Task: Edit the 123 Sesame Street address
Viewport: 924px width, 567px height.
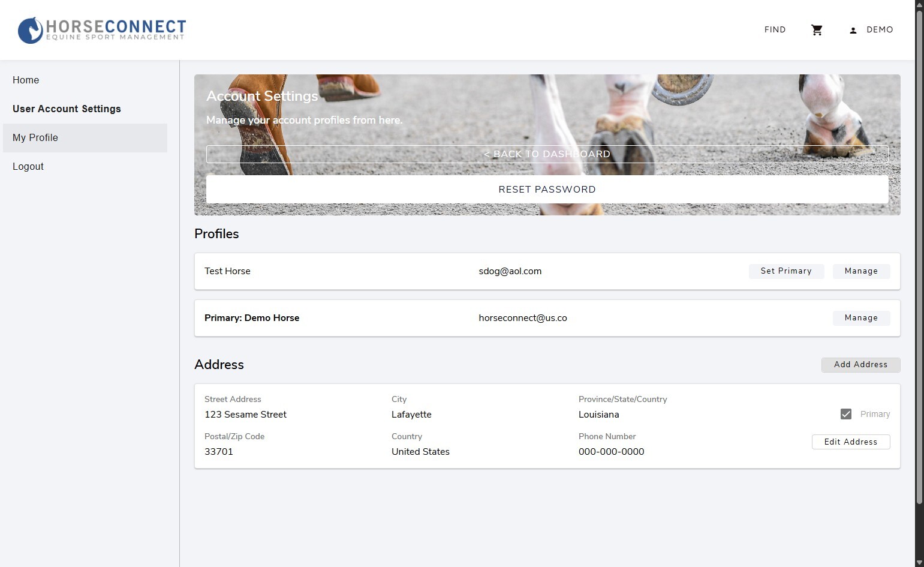Action: pyautogui.click(x=850, y=442)
